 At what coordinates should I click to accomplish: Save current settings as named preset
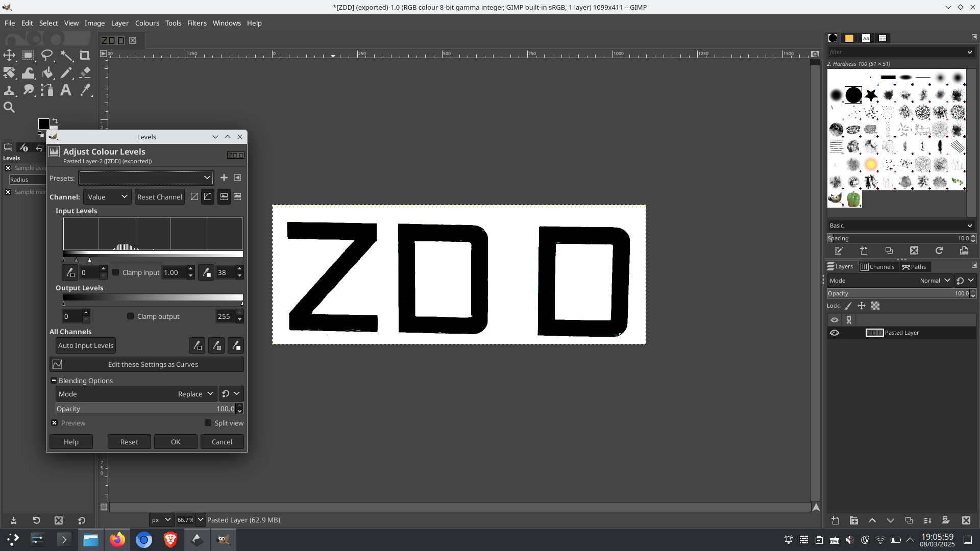[x=224, y=178]
